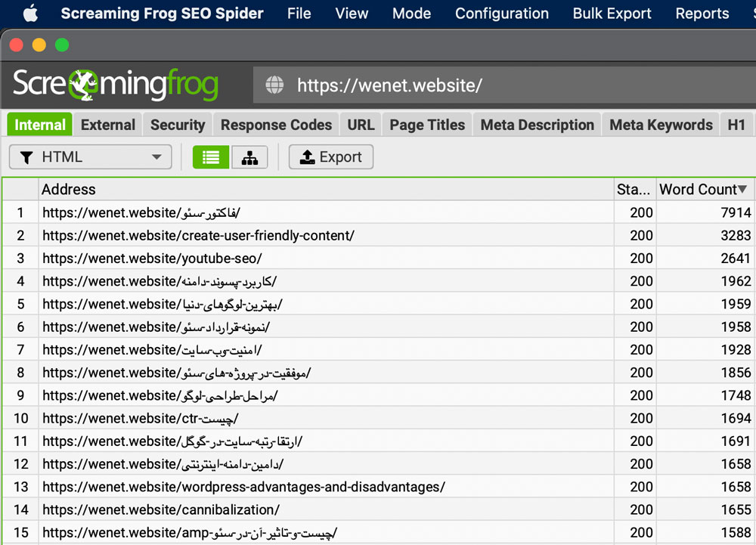Click word count value 1694
Screen dimensions: 756x545
736,418
